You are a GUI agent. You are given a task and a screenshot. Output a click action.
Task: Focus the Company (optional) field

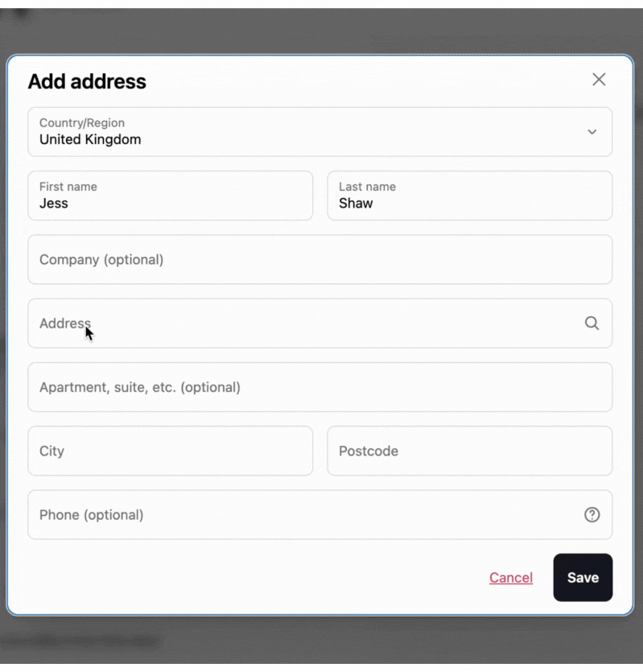[319, 260]
